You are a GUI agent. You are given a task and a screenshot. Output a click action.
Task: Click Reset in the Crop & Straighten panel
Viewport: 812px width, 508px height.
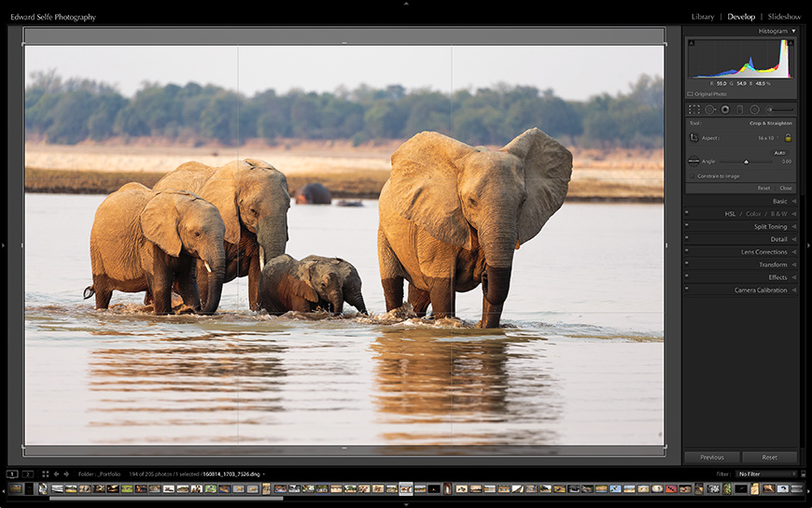point(763,189)
